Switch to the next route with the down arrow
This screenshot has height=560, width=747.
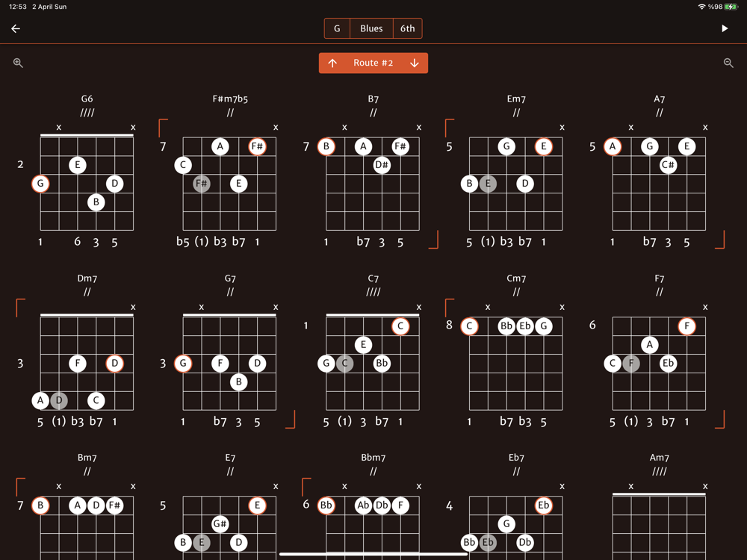tap(415, 63)
